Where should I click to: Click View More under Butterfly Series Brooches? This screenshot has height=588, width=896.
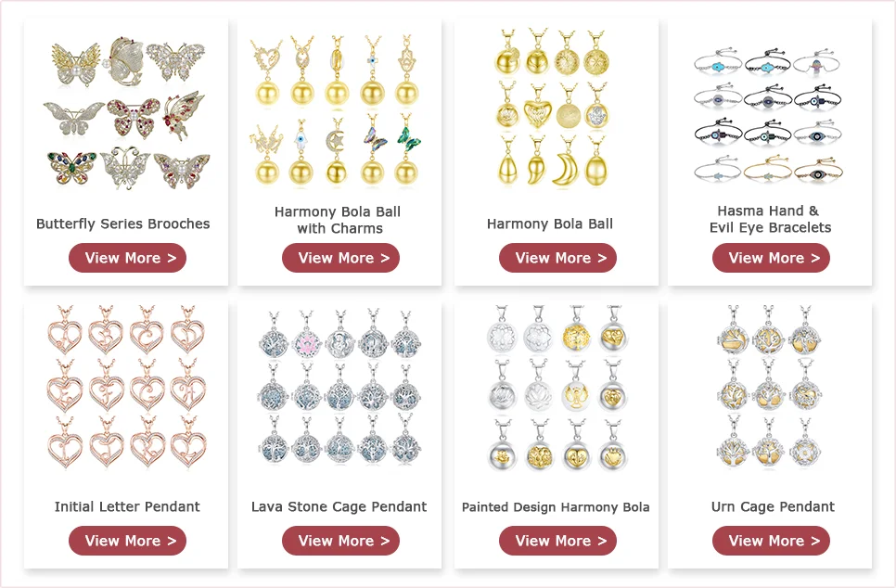(127, 258)
